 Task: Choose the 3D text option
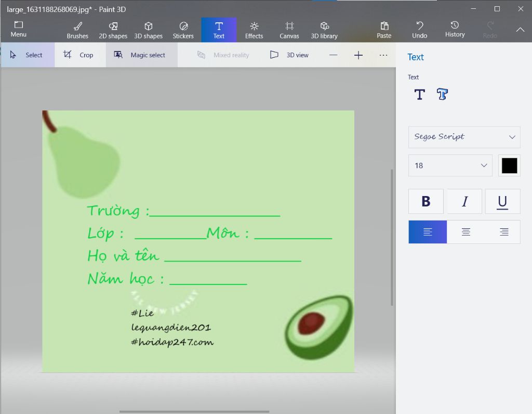(x=442, y=95)
